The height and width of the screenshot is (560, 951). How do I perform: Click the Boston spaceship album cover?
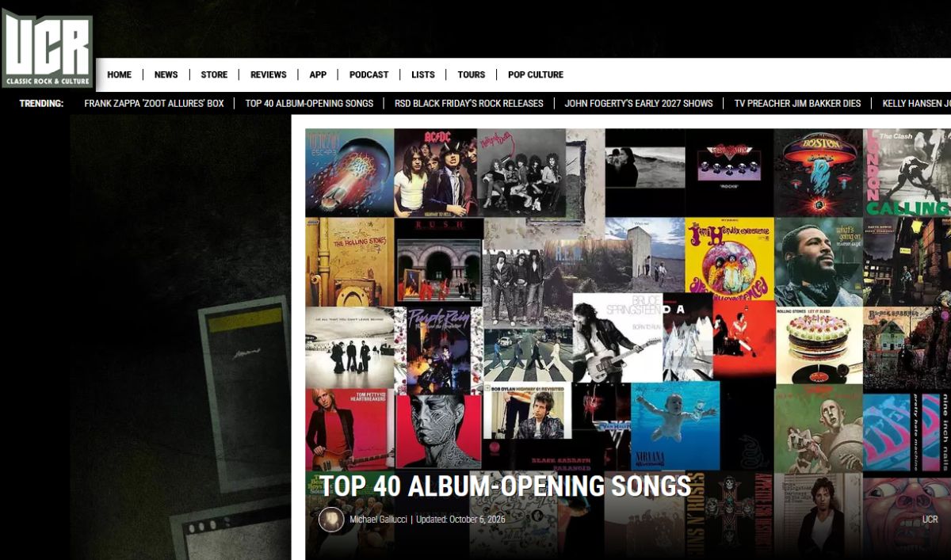[x=818, y=173]
